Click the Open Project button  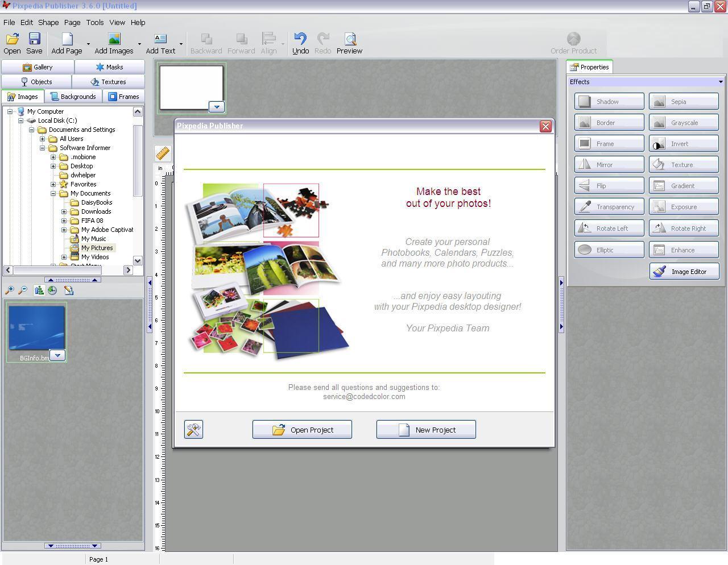tap(302, 430)
